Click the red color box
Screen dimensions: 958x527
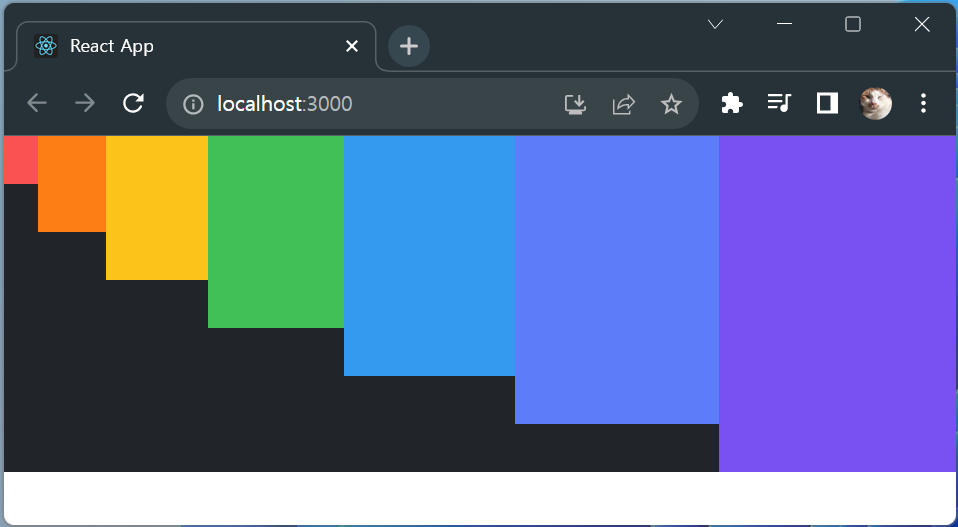tap(21, 159)
